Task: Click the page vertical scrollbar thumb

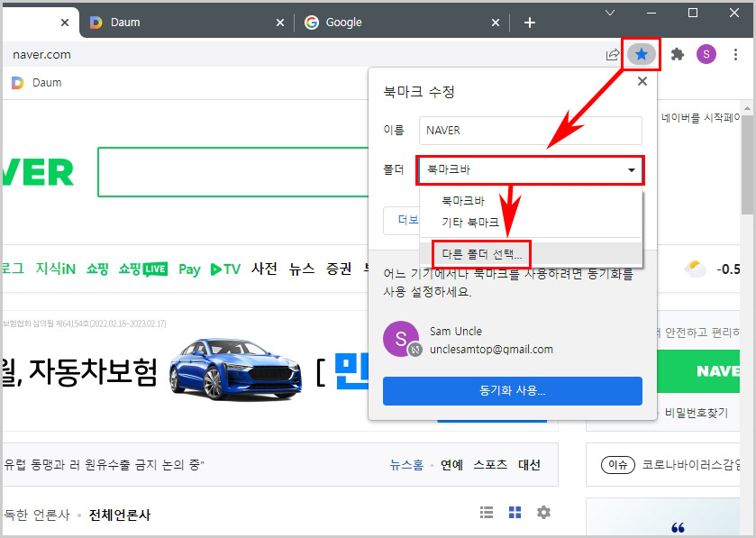Action: 747,164
